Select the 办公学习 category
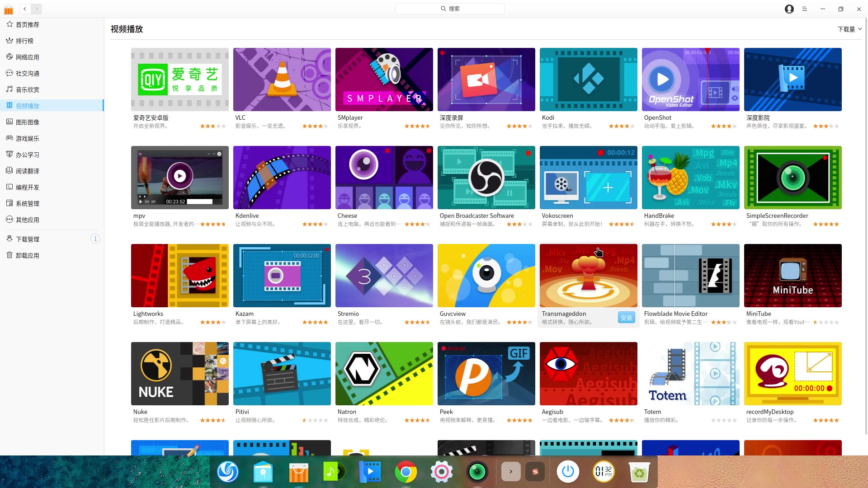The image size is (868, 488). pos(52,155)
